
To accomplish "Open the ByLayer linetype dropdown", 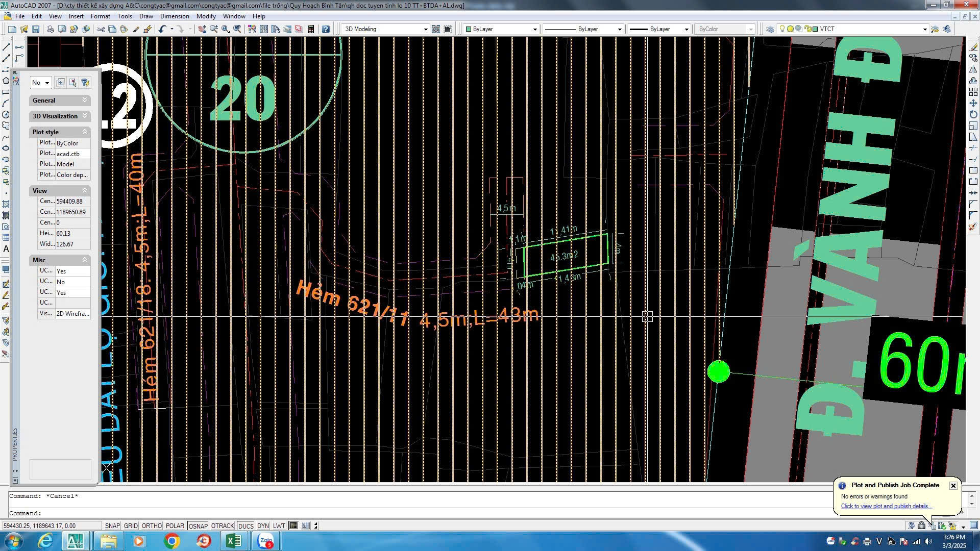I will click(x=619, y=29).
